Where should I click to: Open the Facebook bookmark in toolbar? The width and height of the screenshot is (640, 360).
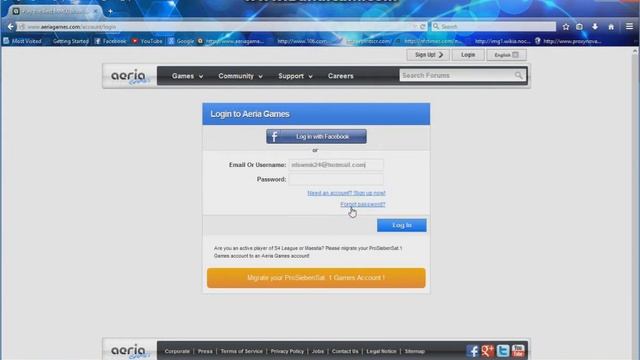tap(110, 41)
